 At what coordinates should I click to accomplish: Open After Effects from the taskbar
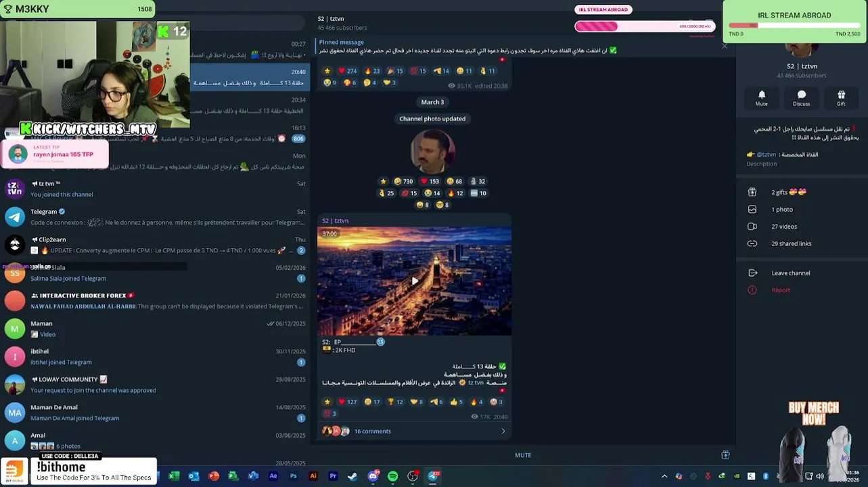[x=273, y=476]
